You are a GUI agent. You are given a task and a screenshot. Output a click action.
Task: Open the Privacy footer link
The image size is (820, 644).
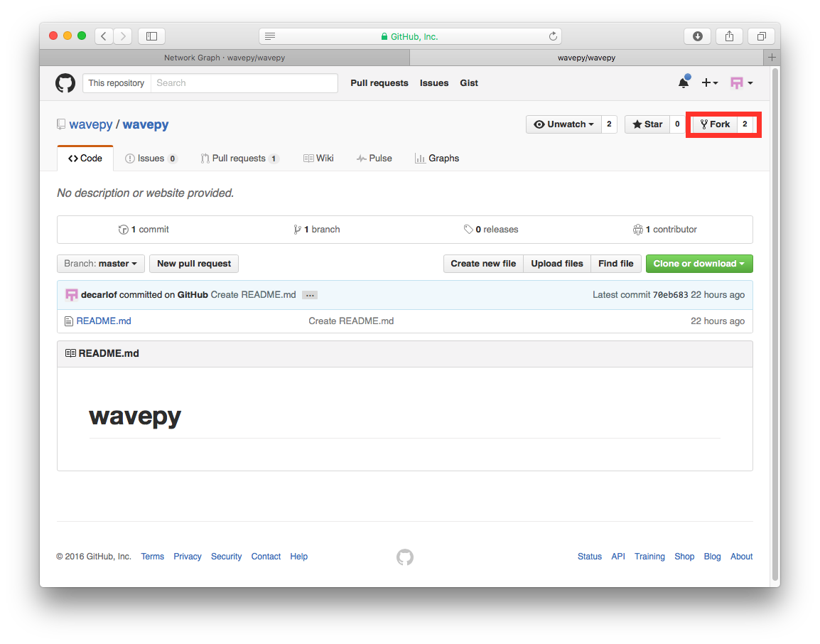click(x=187, y=556)
